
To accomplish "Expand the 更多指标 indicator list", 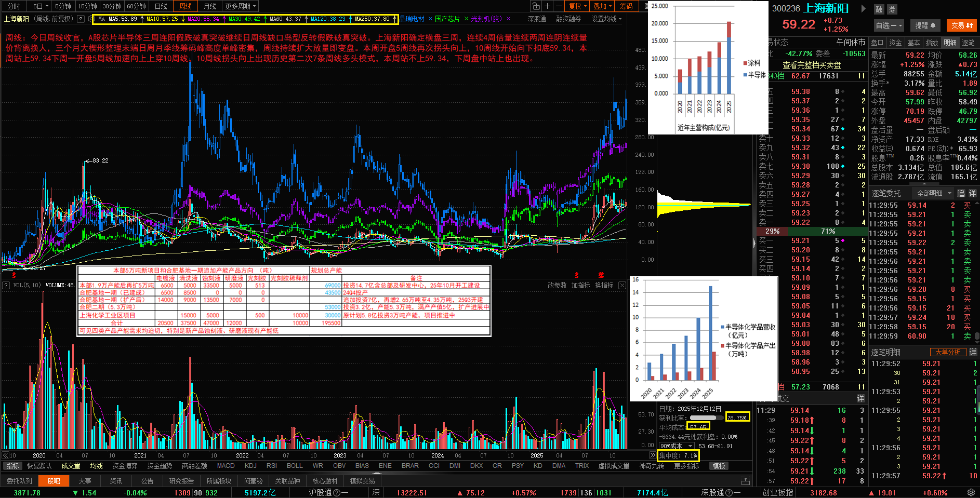I will click(x=687, y=466).
